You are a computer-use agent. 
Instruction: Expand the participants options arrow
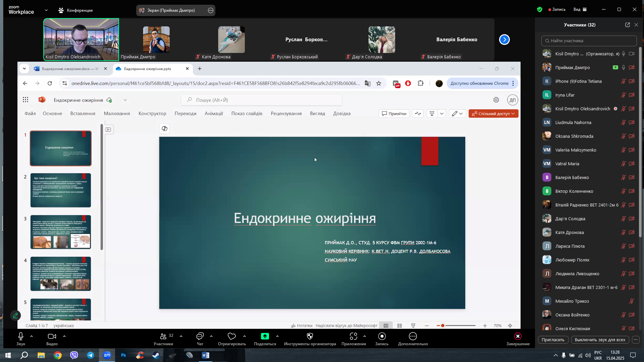tap(181, 336)
